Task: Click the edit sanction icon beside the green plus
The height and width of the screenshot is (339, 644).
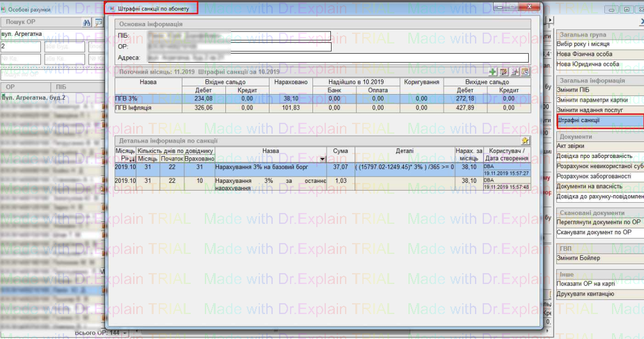Action: [x=503, y=72]
